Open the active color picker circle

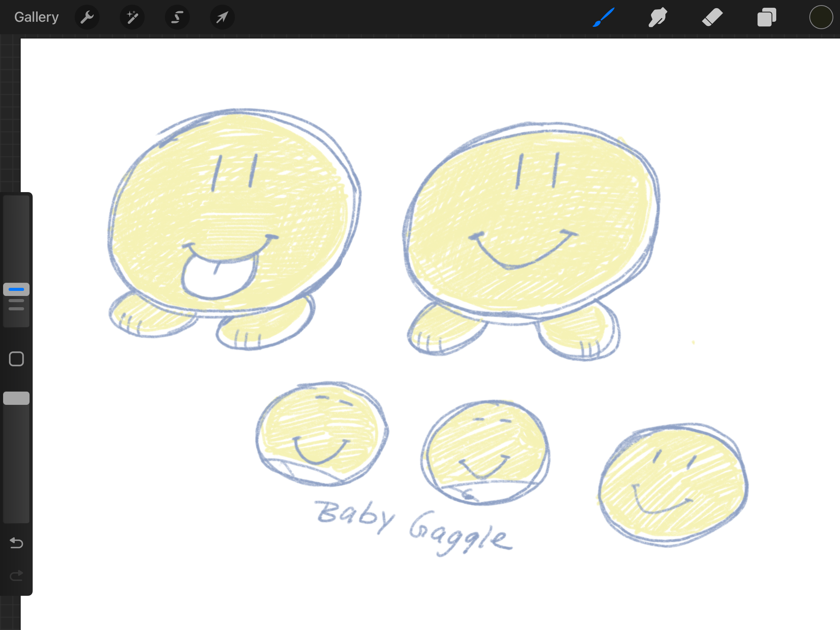coord(821,17)
